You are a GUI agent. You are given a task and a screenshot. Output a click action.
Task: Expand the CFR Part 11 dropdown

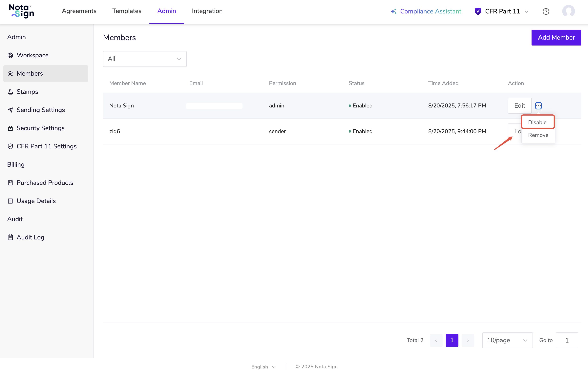tap(502, 11)
